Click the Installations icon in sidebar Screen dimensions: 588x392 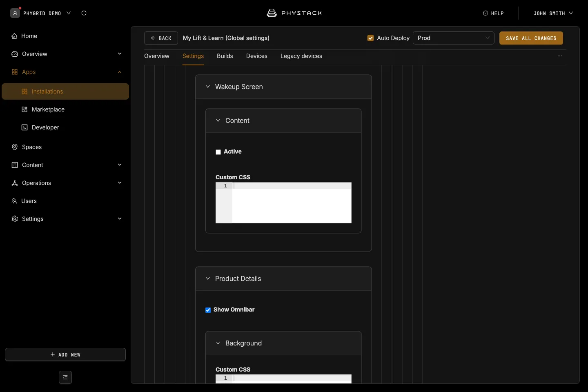(x=24, y=91)
